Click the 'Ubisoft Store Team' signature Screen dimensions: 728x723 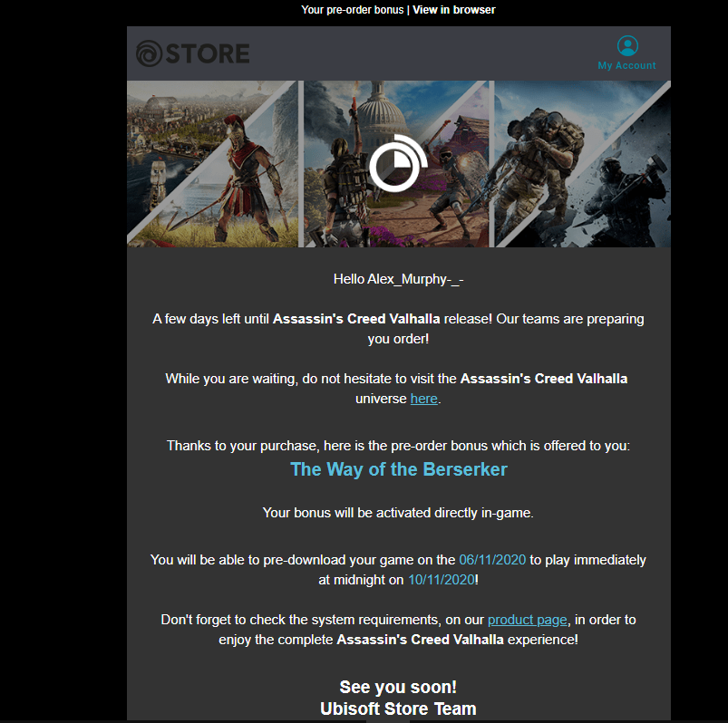(398, 709)
